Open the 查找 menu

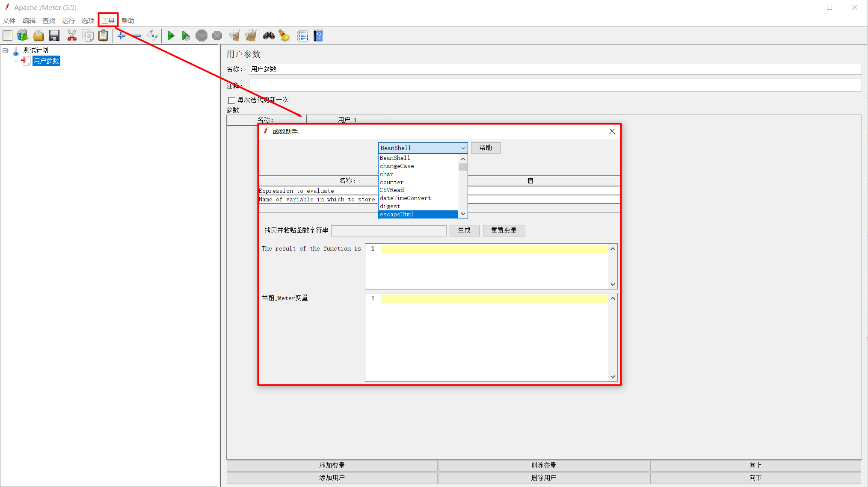coord(48,21)
